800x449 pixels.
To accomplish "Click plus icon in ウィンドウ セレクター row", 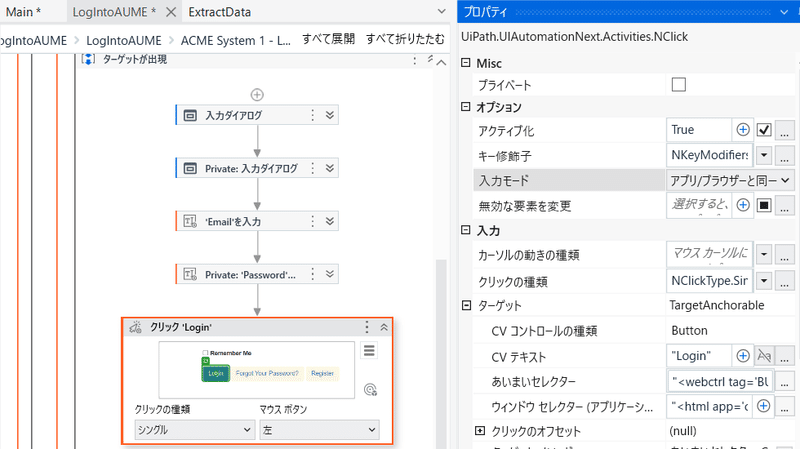I will [763, 406].
